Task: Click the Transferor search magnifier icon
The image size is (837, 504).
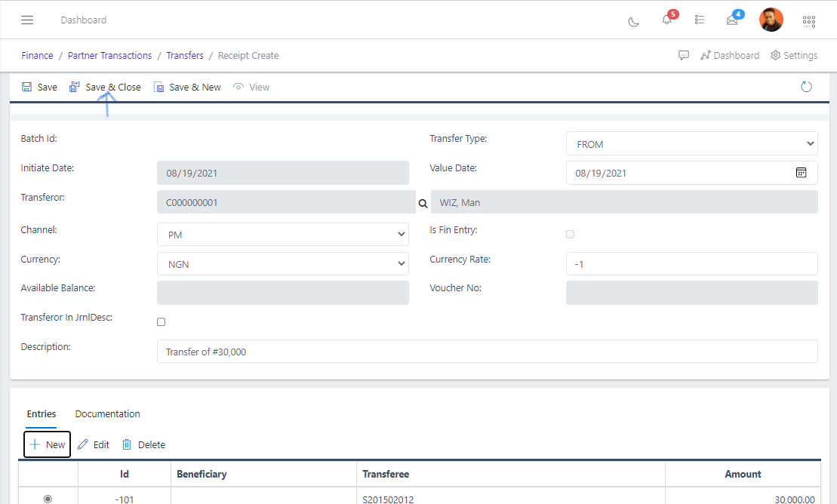Action: coord(423,204)
